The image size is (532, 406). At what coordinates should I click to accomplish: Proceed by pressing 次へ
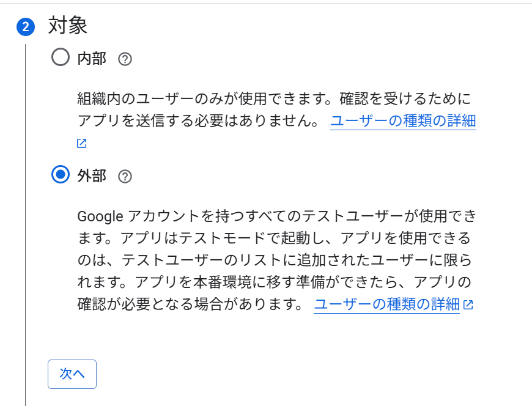point(72,374)
